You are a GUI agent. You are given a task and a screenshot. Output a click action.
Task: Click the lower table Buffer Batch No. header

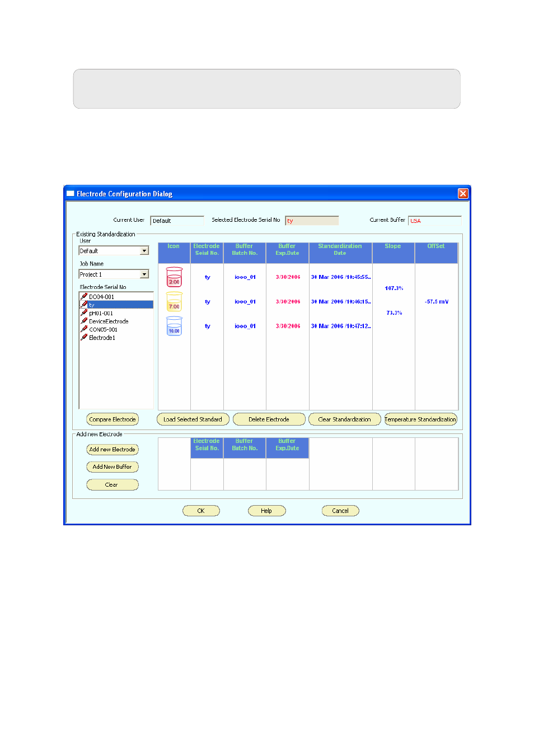click(x=245, y=448)
